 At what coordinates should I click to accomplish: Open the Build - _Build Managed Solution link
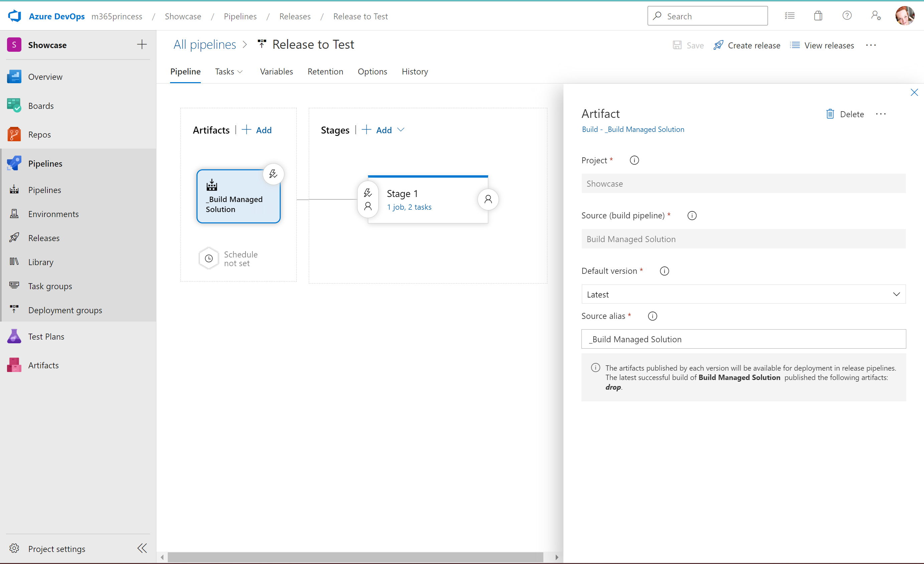pos(633,129)
